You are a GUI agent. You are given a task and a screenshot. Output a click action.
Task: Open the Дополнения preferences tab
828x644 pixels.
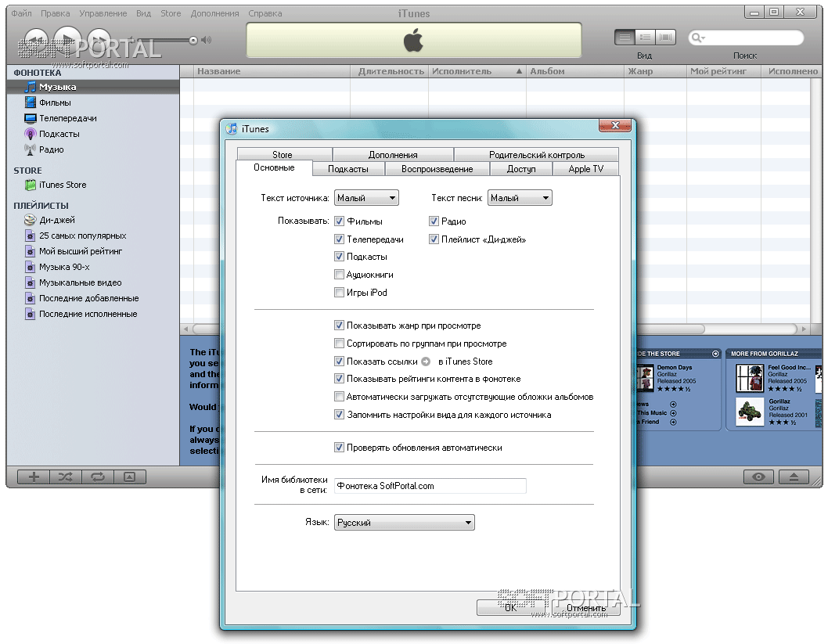393,155
